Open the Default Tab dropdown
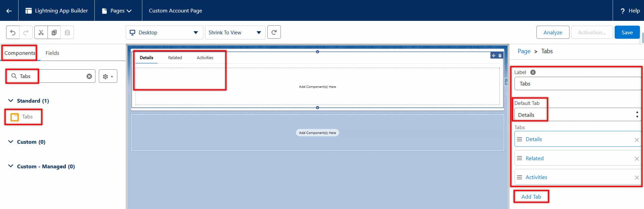The height and width of the screenshot is (209, 644). pos(578,115)
